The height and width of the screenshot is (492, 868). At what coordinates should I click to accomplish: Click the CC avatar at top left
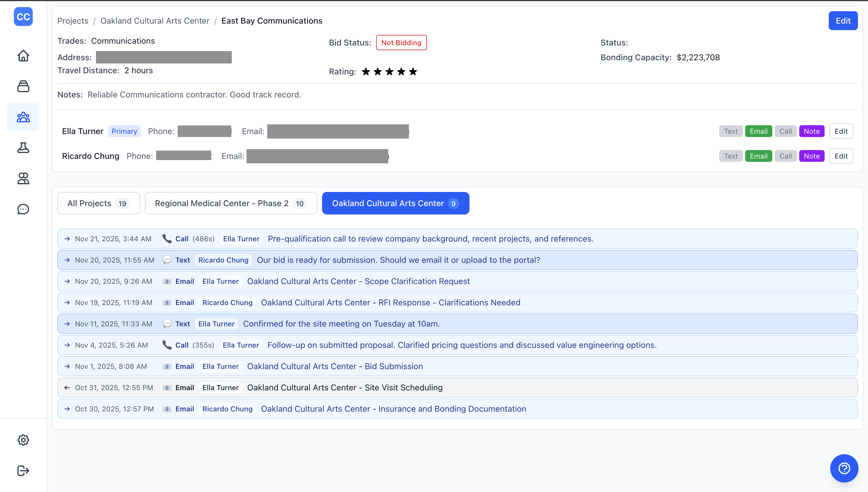pyautogui.click(x=23, y=17)
